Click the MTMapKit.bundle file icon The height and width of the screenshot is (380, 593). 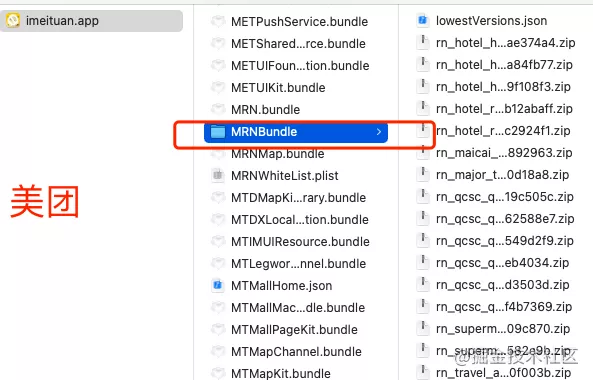218,373
